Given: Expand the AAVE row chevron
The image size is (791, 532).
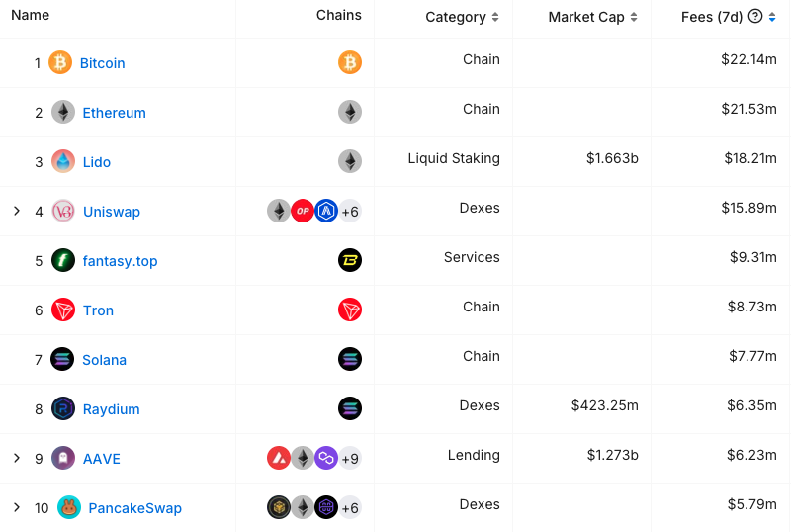Looking at the screenshot, I should click(17, 458).
